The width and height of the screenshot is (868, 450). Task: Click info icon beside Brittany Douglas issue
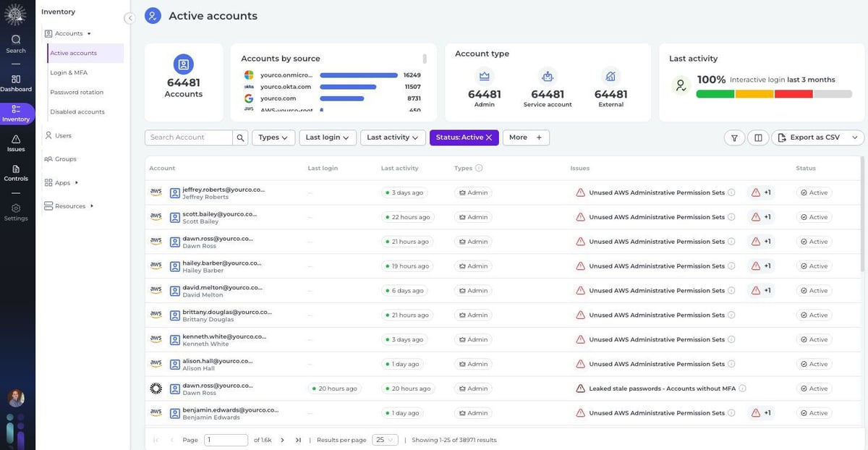pyautogui.click(x=731, y=315)
